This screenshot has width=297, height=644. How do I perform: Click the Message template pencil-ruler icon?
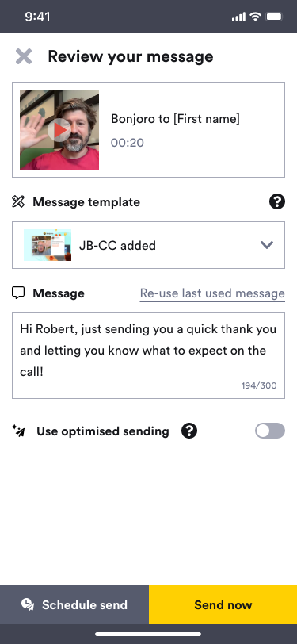(x=18, y=202)
